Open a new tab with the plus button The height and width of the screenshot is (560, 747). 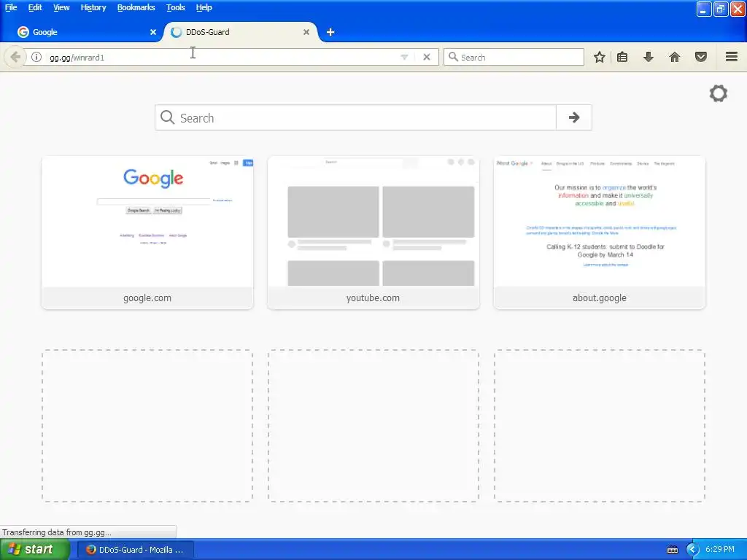(330, 32)
